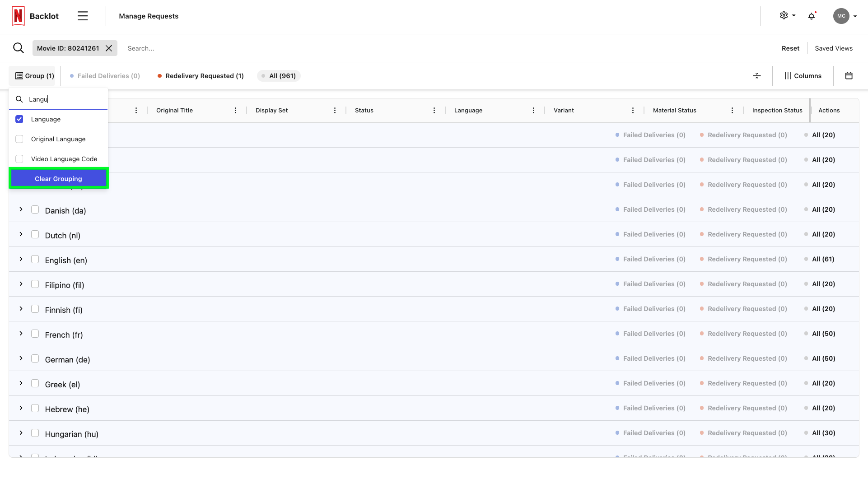Enable the Original Language grouping checkbox
This screenshot has width=868, height=488.
click(x=19, y=139)
